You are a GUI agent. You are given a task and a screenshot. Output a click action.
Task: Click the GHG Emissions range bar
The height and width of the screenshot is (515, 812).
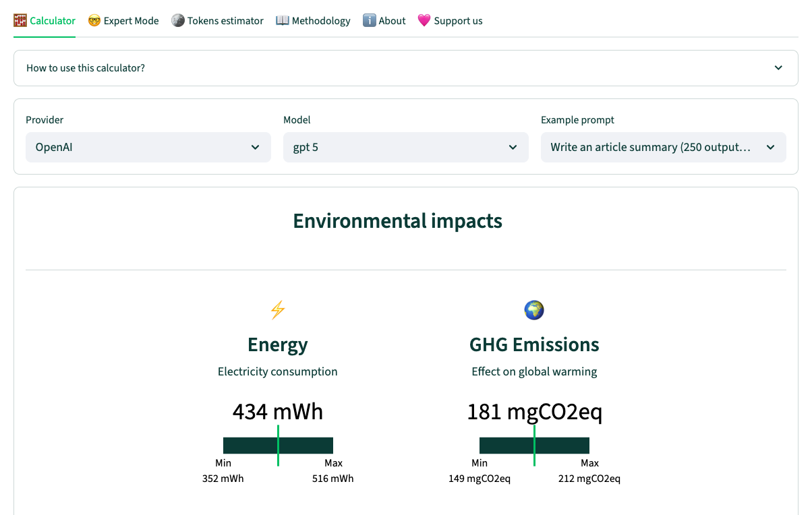(534, 446)
